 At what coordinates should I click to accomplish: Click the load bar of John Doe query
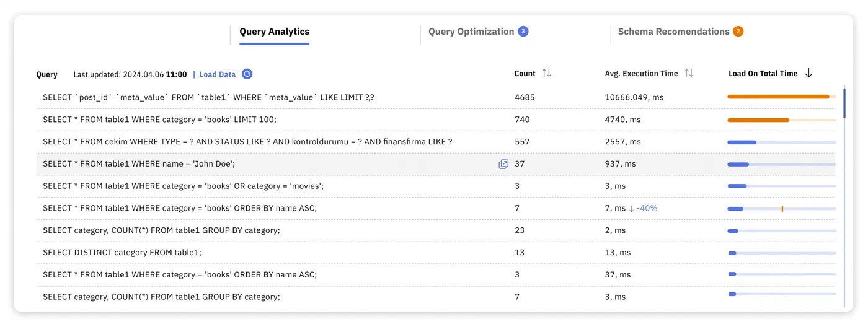[782, 164]
